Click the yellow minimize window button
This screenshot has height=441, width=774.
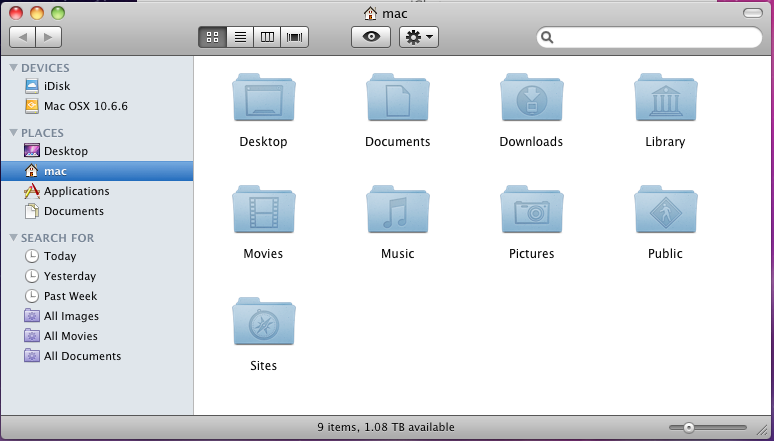click(37, 13)
